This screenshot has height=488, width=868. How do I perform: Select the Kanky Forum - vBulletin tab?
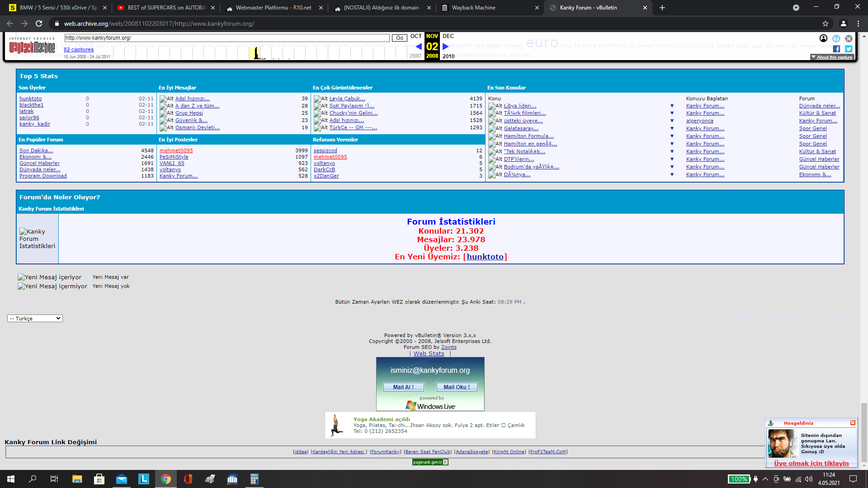click(598, 8)
